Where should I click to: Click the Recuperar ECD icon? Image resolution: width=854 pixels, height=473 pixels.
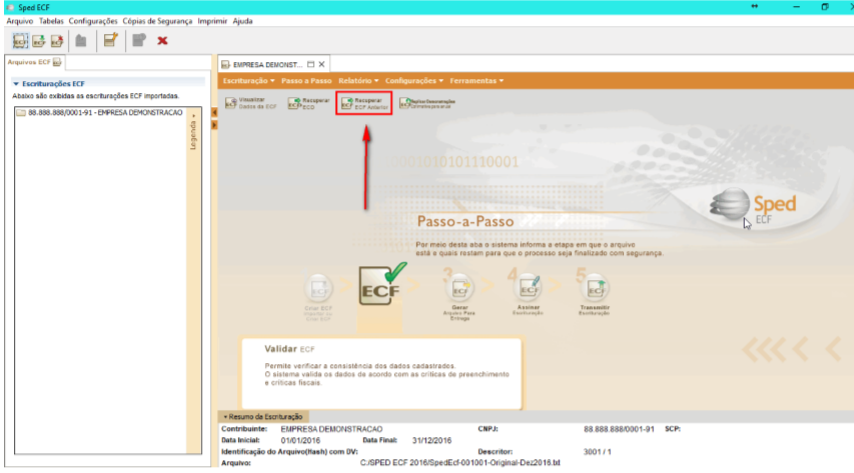(295, 103)
